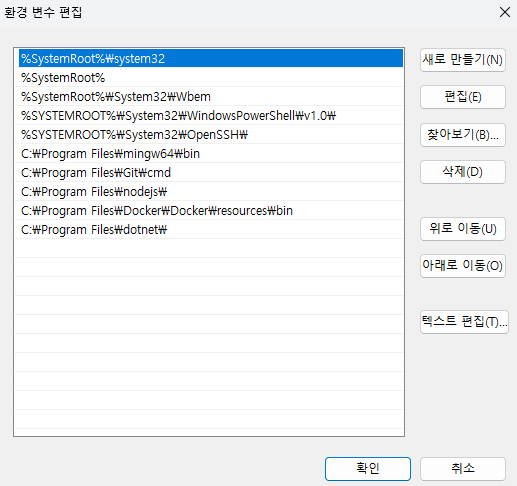Screen dimensions: 517x486
Task: Move entry down with 아래로 이동(O)
Action: pos(463,266)
